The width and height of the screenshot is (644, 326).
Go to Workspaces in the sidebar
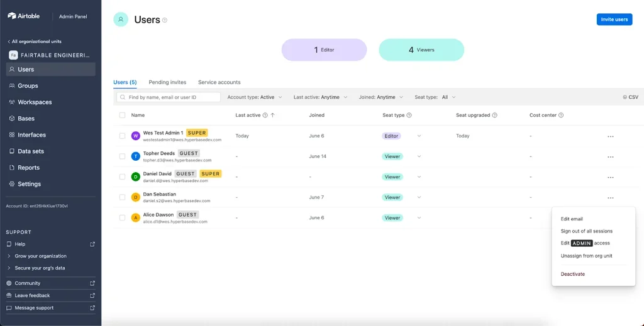[50, 102]
